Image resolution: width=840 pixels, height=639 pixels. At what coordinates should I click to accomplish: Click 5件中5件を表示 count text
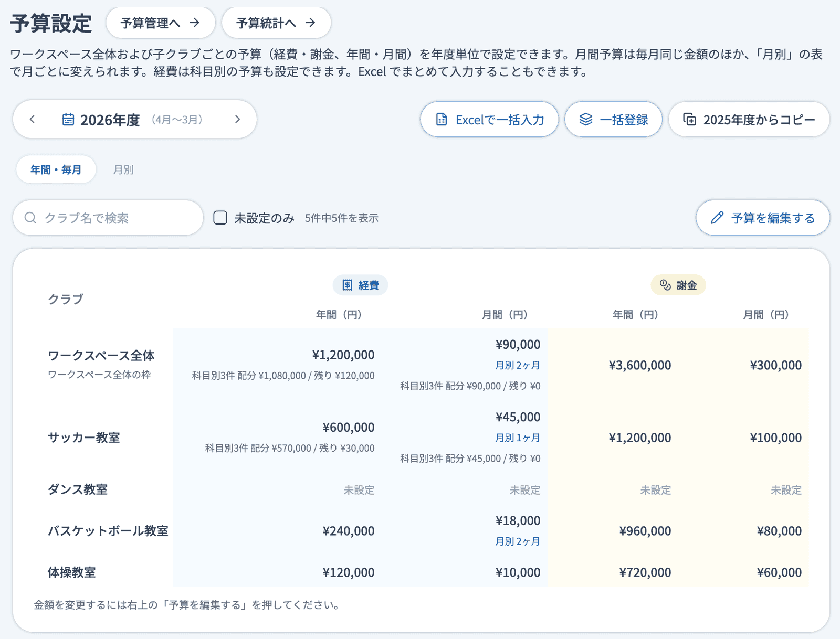(342, 218)
